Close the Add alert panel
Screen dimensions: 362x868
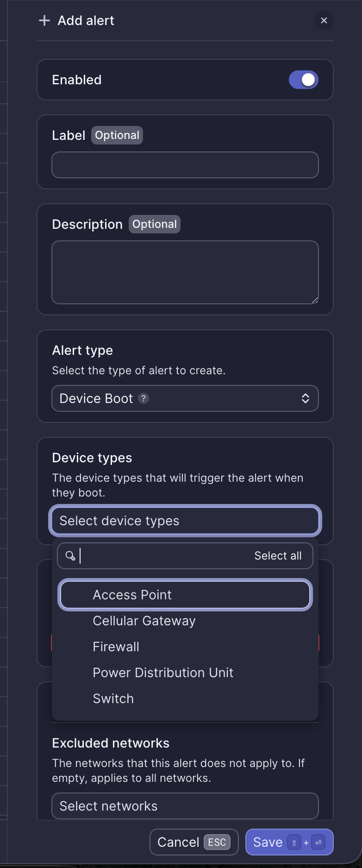[x=324, y=20]
